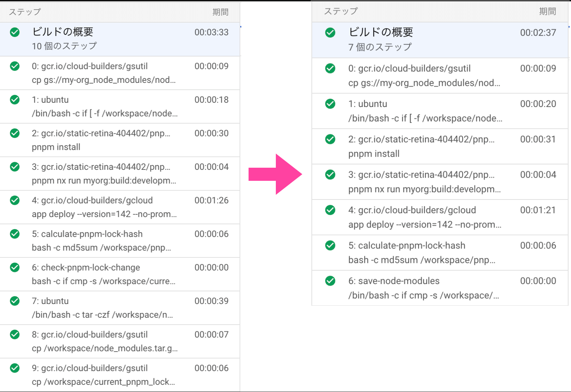This screenshot has width=571, height=392.
Task: Click success icon of step 1 ubuntu in 7-step list
Action: (x=330, y=104)
